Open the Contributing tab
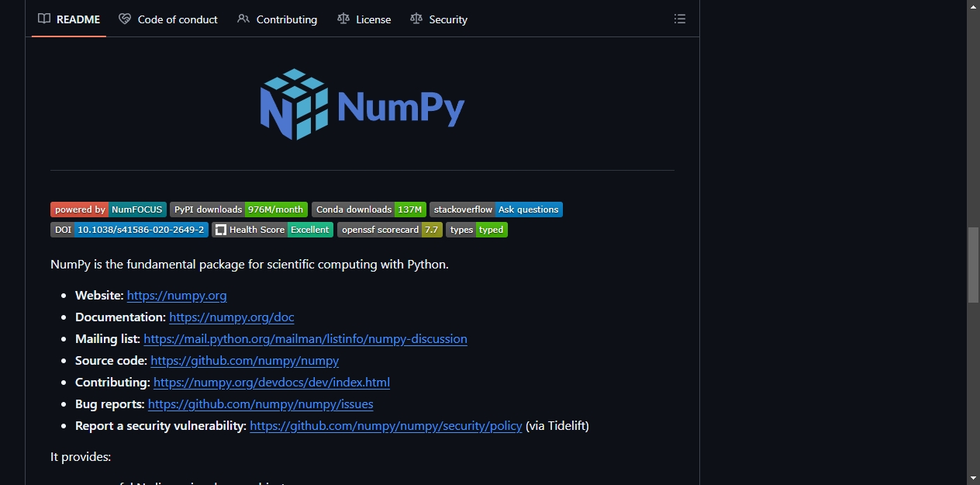 (277, 19)
